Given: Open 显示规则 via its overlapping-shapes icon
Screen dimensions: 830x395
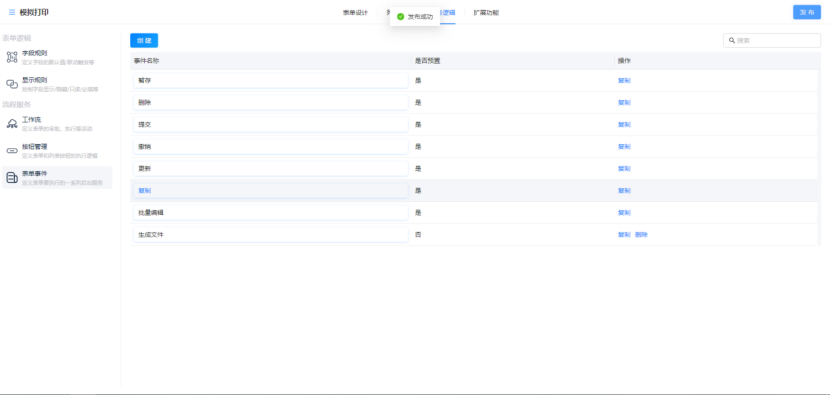Looking at the screenshot, I should (12, 84).
